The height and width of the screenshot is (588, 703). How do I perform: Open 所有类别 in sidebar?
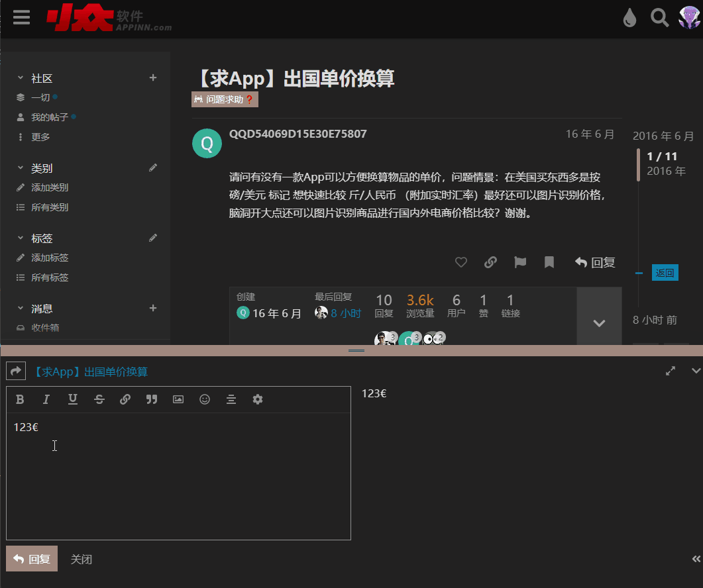(50, 207)
